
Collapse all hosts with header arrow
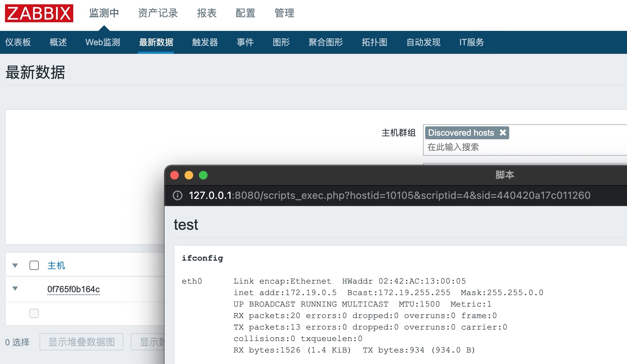(x=15, y=266)
